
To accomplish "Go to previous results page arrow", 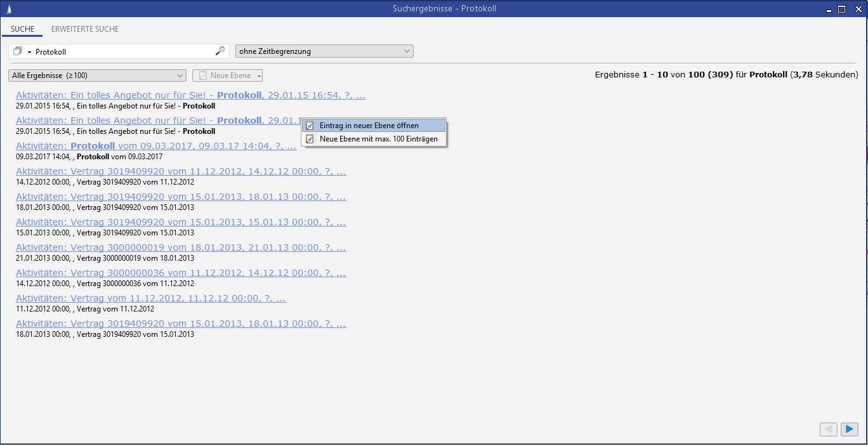I will [x=829, y=430].
